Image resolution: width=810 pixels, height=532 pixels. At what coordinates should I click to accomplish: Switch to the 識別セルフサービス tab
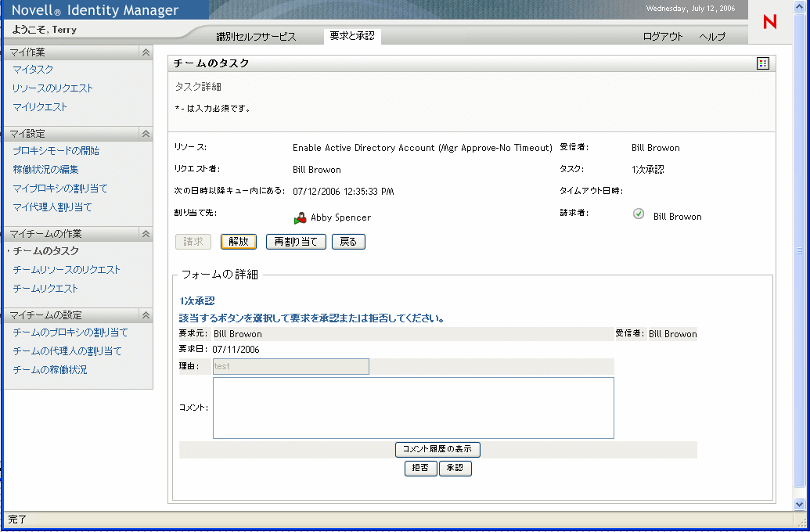[x=256, y=36]
